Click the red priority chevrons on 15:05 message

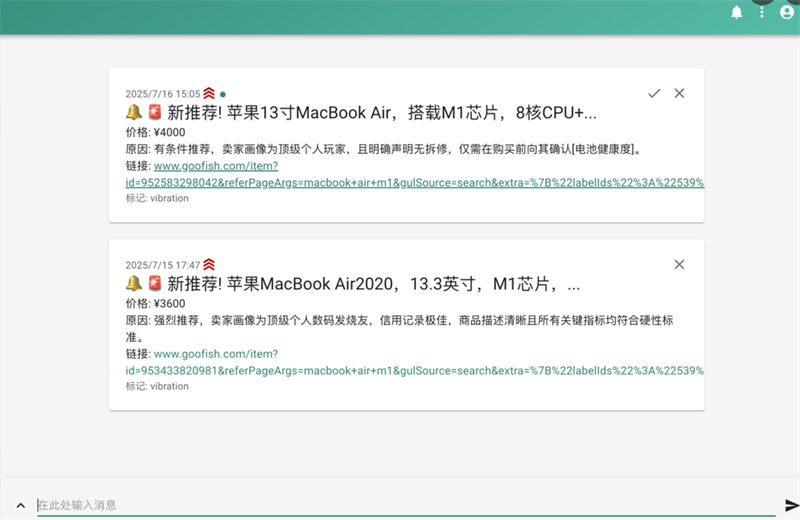209,93
